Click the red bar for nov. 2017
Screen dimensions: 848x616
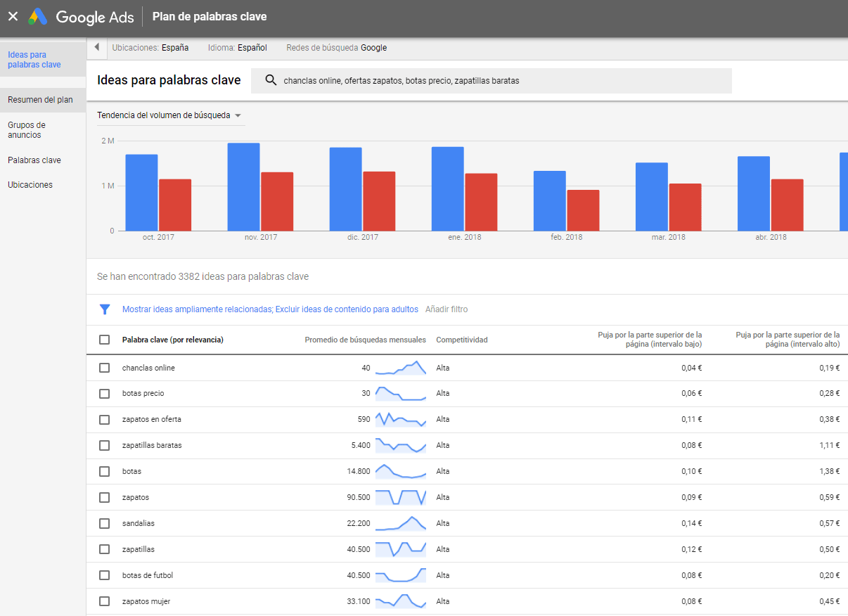277,202
